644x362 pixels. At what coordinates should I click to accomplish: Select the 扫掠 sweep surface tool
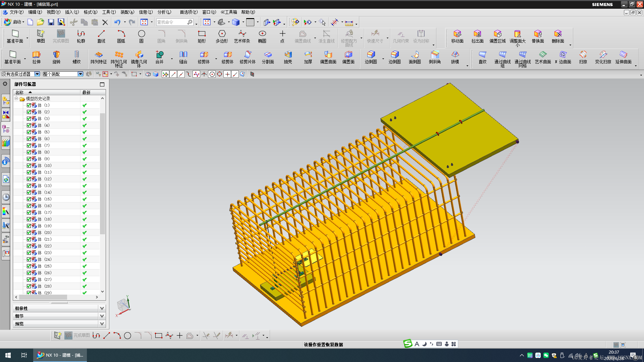[x=583, y=57]
